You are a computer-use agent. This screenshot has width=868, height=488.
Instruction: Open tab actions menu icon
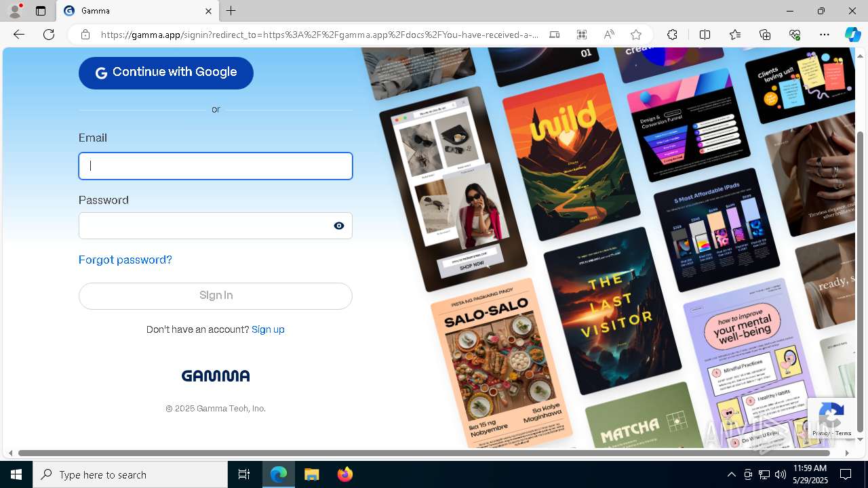pyautogui.click(x=41, y=11)
